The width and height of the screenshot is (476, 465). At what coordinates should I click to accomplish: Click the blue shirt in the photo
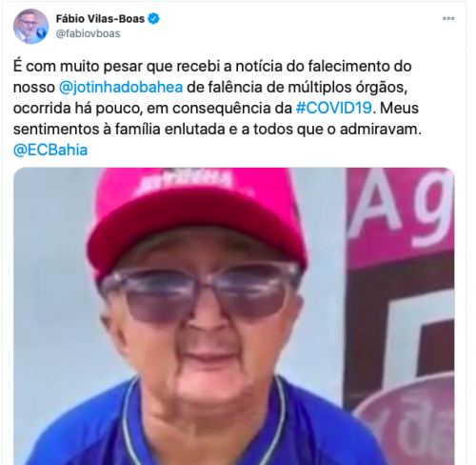pos(203,426)
